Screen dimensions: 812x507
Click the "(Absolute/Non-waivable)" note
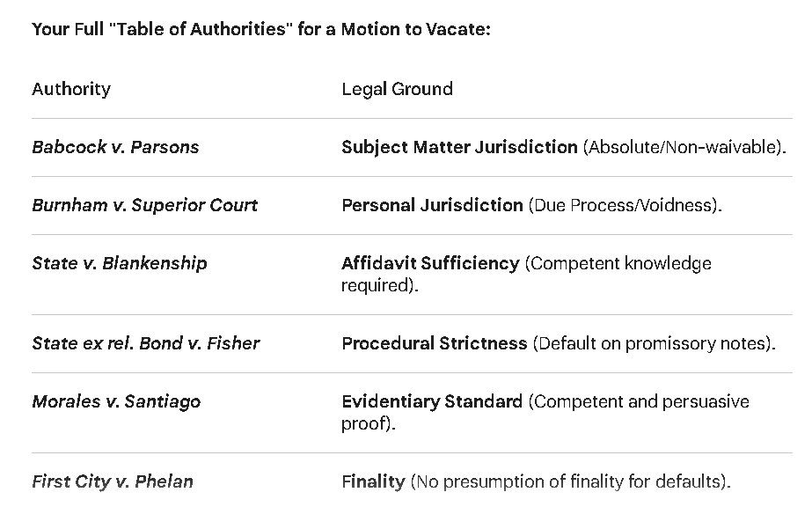coord(684,147)
